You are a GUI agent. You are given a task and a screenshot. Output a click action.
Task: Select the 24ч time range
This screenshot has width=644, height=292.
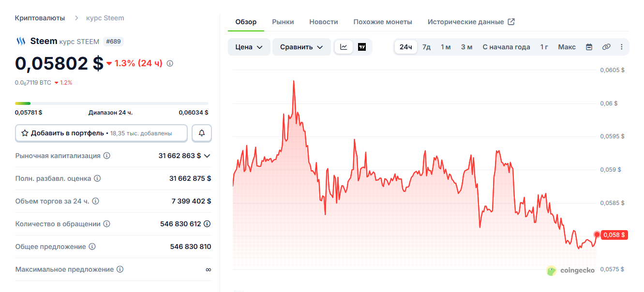(x=406, y=47)
